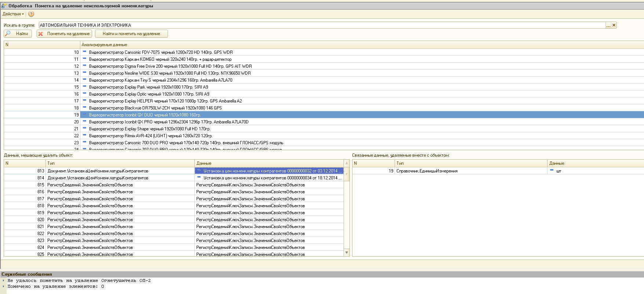Click document icon for 00000000034 entry

[x=199, y=178]
